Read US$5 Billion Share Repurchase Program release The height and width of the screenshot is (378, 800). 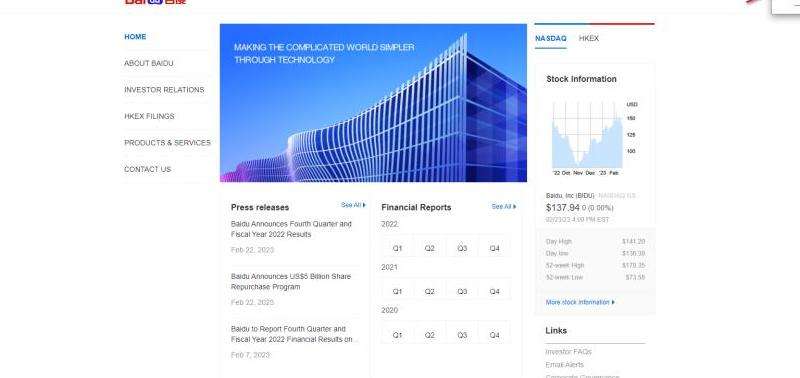(291, 282)
